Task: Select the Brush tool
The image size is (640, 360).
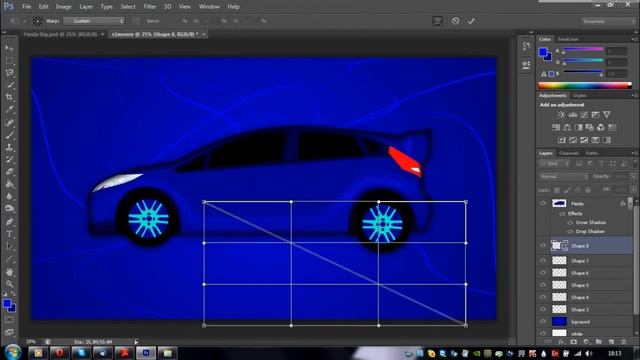Action: (x=9, y=135)
